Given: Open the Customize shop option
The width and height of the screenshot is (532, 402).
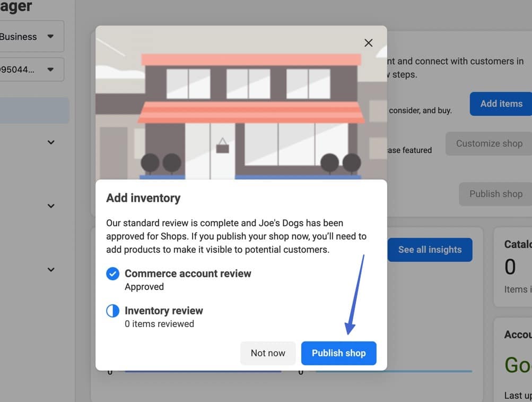Looking at the screenshot, I should click(488, 143).
